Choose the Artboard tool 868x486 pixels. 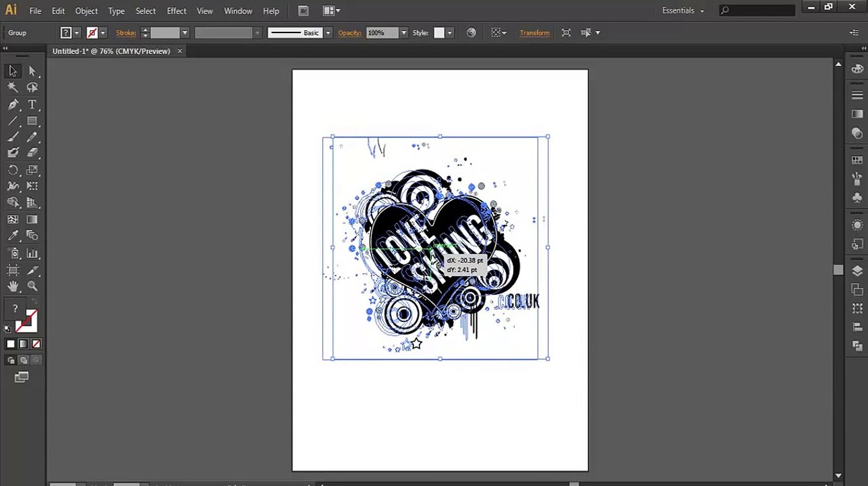13,271
